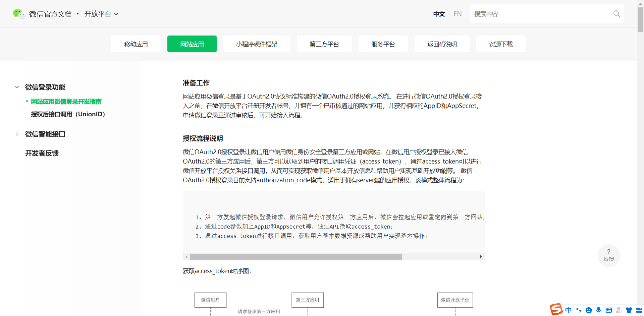Switch language to 中文
The image size is (644, 316).
tap(439, 14)
